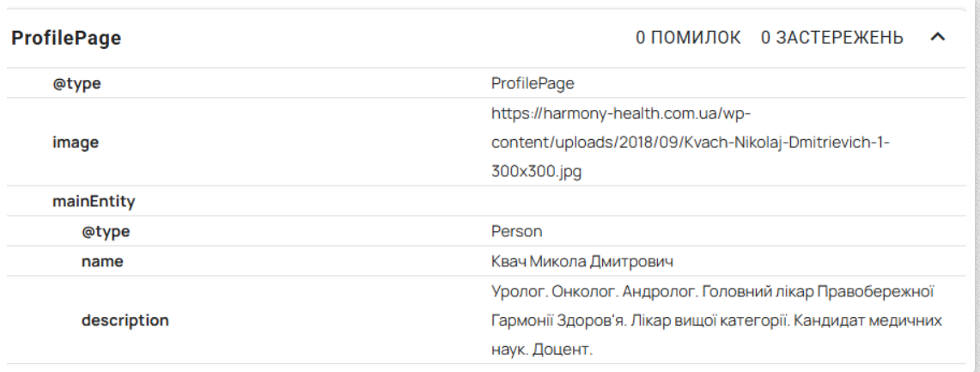Click the description text starting with Уролог
980x372 pixels.
coord(716,320)
